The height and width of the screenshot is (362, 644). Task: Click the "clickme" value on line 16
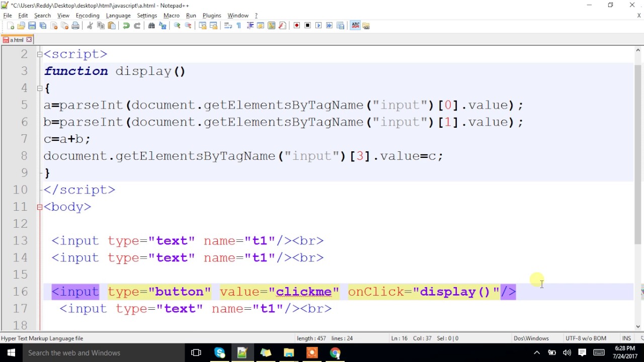[304, 292]
